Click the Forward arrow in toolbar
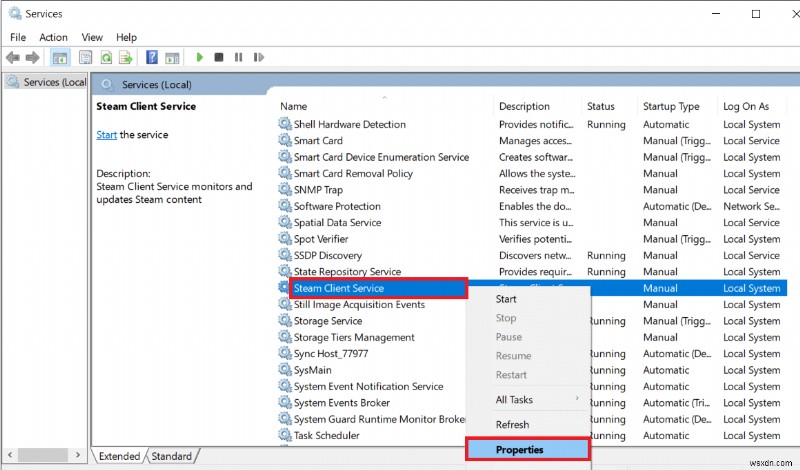Image resolution: width=800 pixels, height=470 pixels. click(x=33, y=58)
